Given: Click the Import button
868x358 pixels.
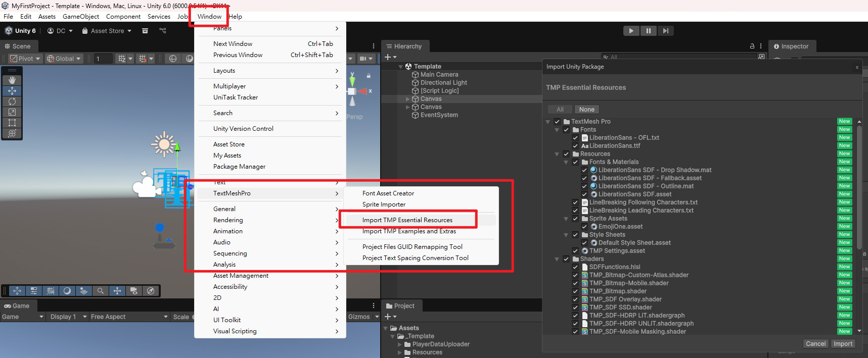Looking at the screenshot, I should (x=843, y=344).
